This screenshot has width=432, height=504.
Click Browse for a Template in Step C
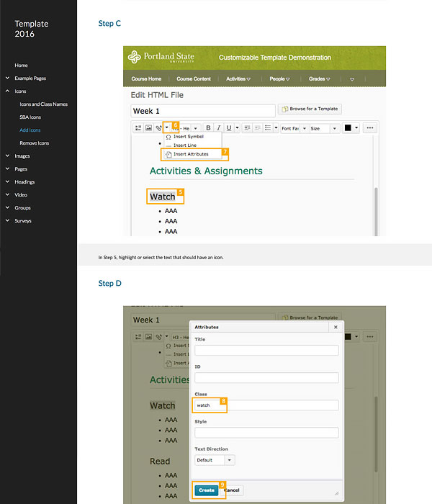pos(310,109)
